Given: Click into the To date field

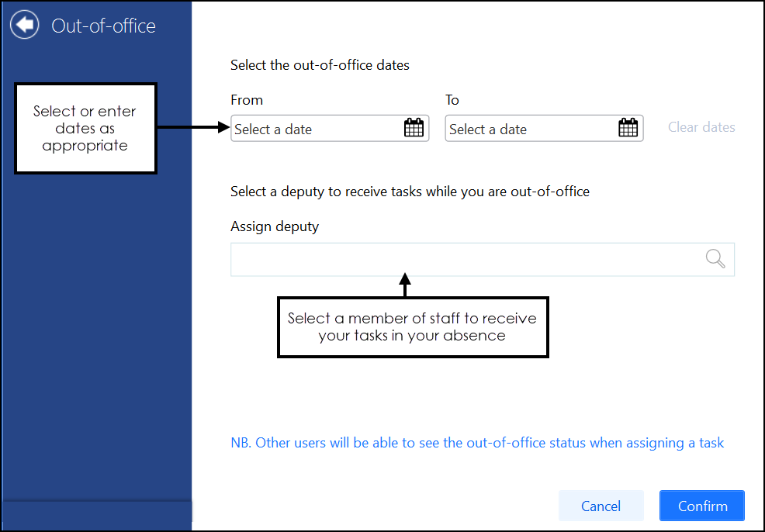Looking at the screenshot, I should tap(531, 130).
